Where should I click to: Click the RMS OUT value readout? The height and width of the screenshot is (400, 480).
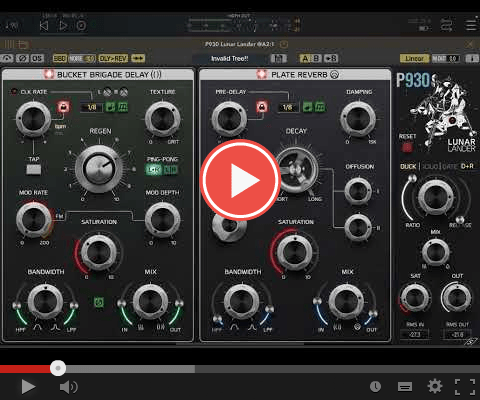[457, 334]
